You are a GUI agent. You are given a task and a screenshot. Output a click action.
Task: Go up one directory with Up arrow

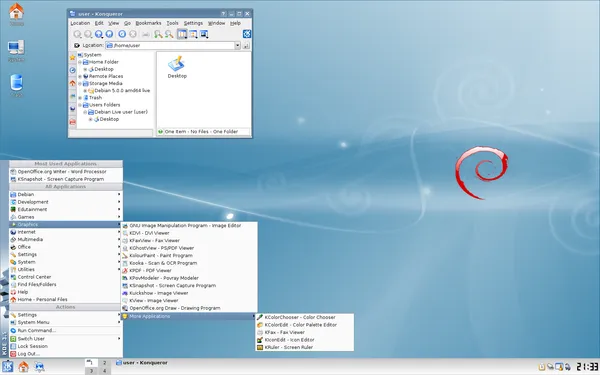(99, 34)
